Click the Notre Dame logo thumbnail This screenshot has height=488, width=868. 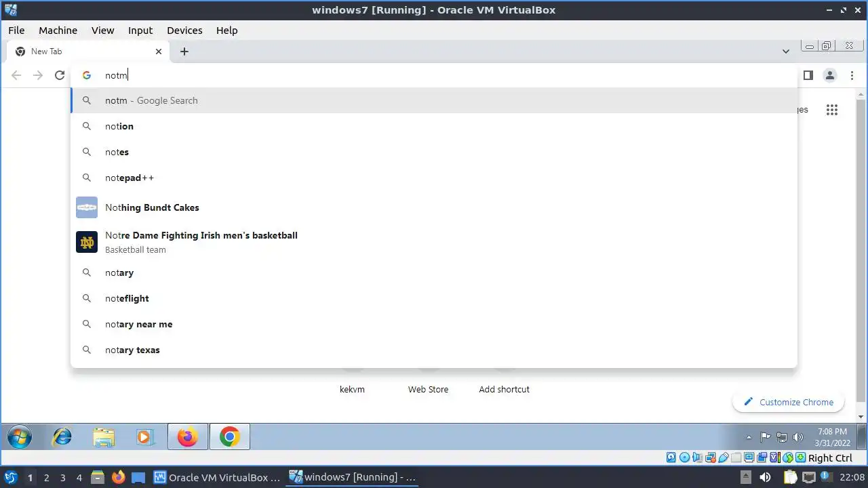(87, 242)
